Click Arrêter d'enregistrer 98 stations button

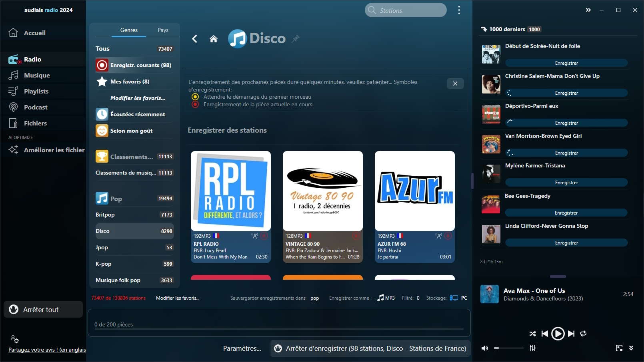point(370,348)
